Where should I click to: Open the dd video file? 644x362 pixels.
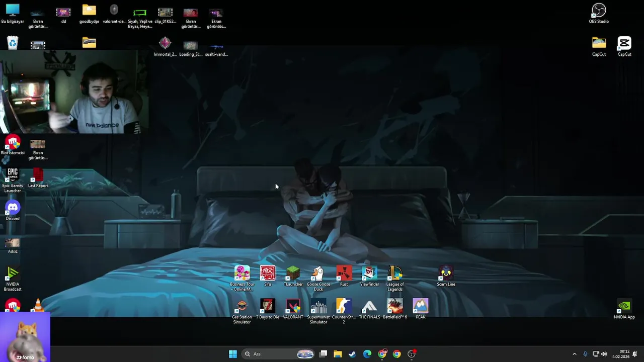pyautogui.click(x=63, y=14)
